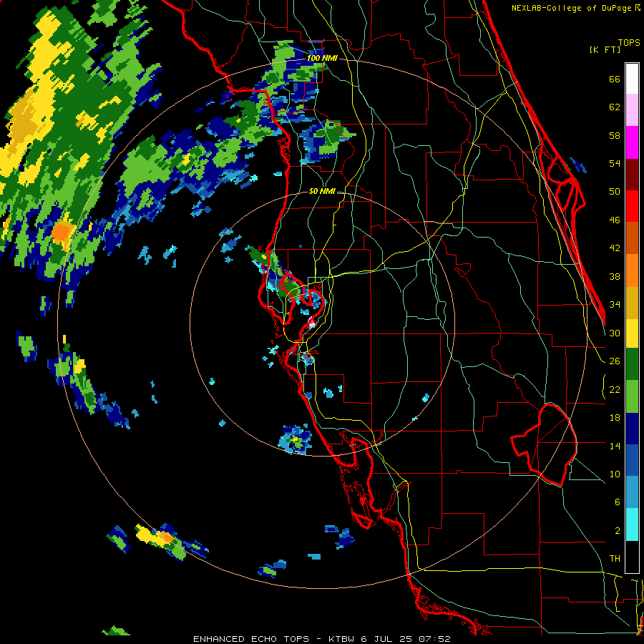Click the legend value '6'
Viewport: 644px width, 644px height.
tap(617, 502)
